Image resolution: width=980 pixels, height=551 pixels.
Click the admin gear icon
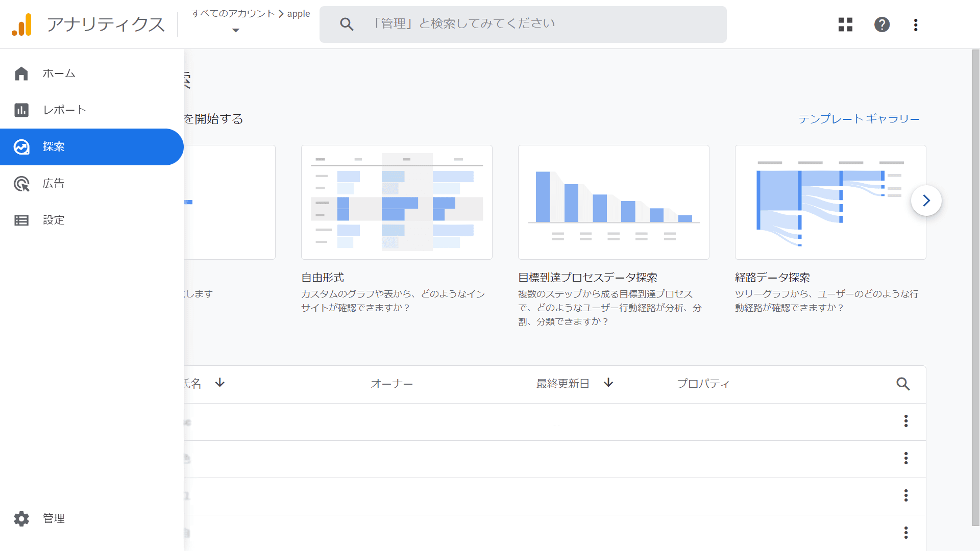[21, 518]
